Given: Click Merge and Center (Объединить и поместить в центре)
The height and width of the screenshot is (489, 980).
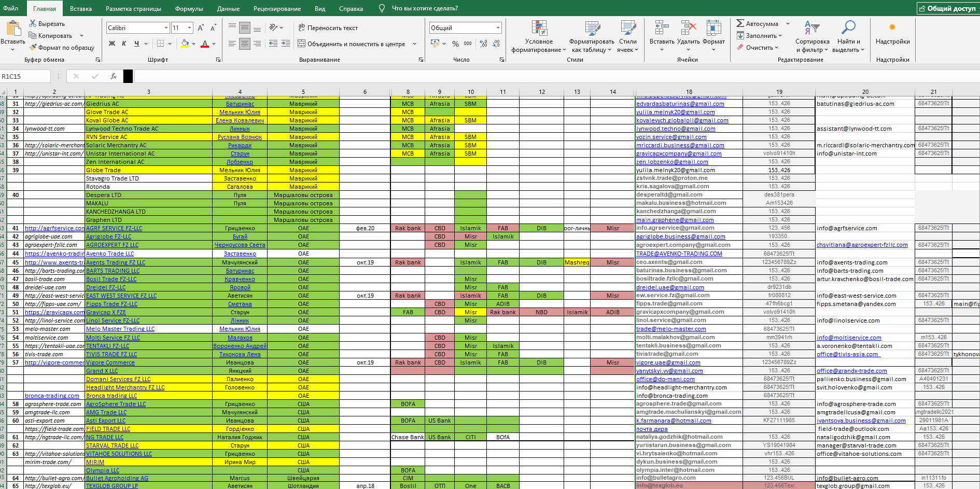Looking at the screenshot, I should coord(352,44).
